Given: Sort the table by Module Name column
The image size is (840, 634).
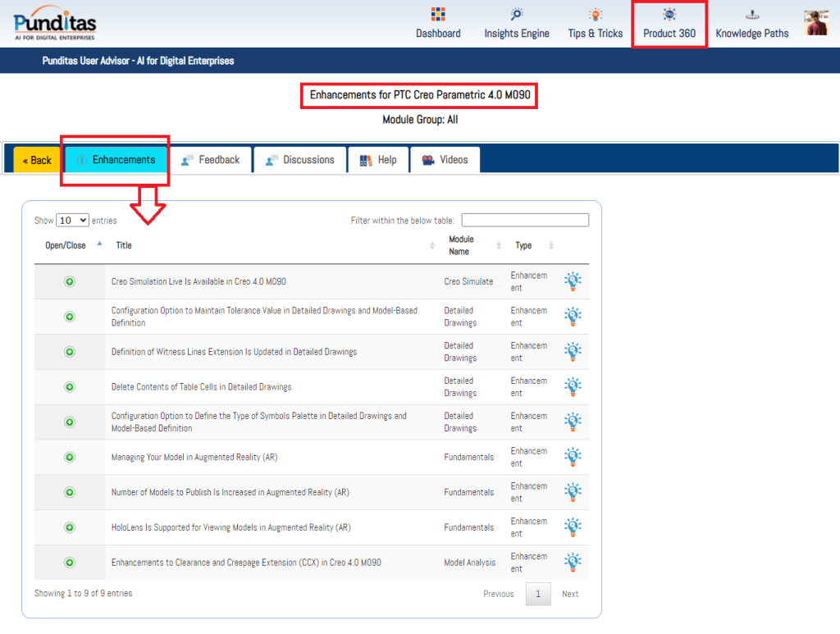Looking at the screenshot, I should coord(461,245).
